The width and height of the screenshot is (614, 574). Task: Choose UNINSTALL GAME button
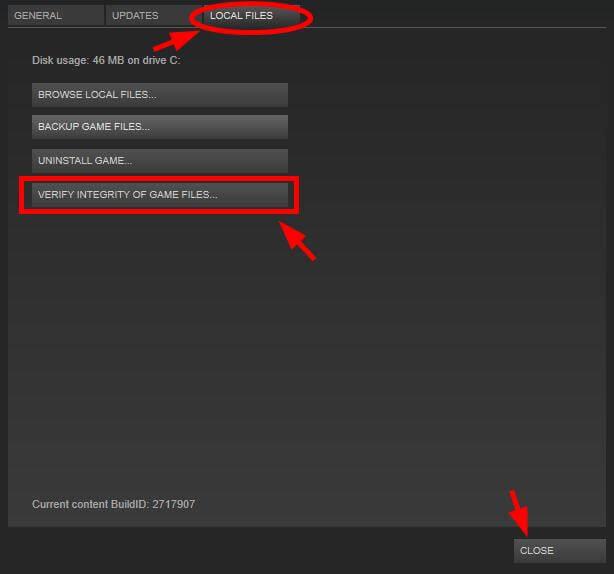pos(160,161)
